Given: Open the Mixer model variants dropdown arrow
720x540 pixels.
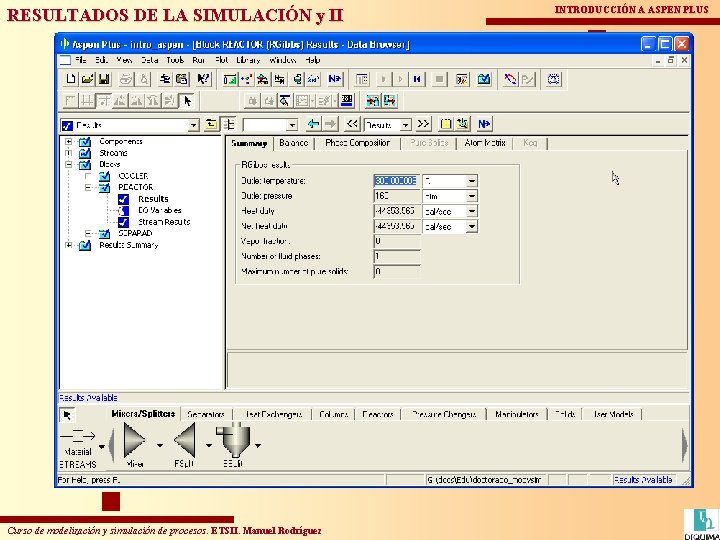Looking at the screenshot, I should pos(160,445).
